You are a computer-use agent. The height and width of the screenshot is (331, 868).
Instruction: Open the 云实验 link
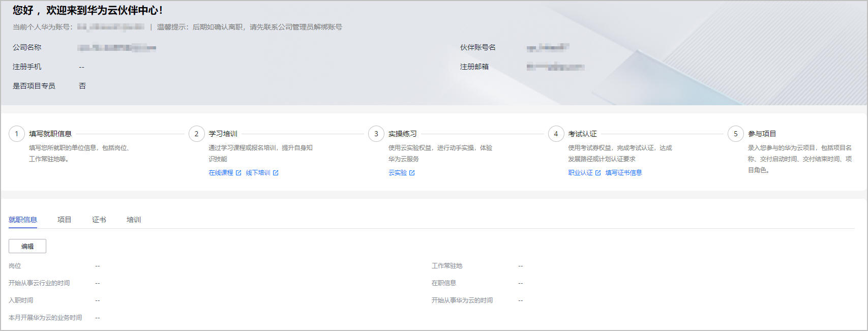398,173
